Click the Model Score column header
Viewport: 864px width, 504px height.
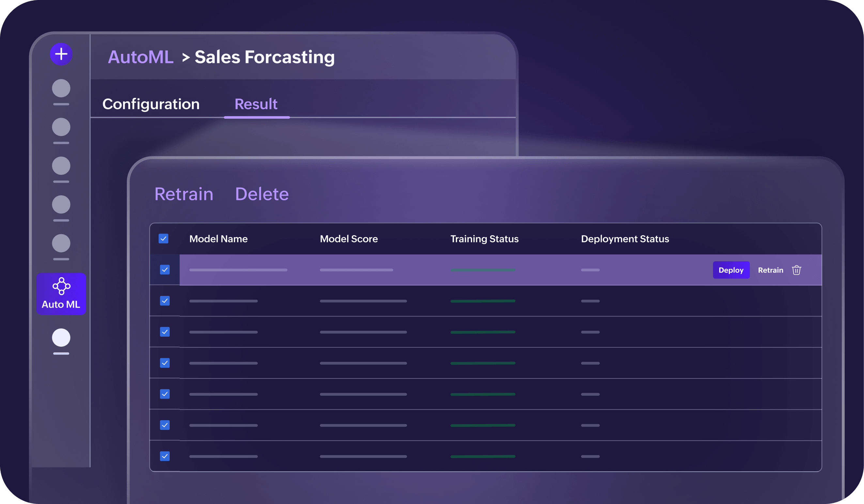(349, 239)
